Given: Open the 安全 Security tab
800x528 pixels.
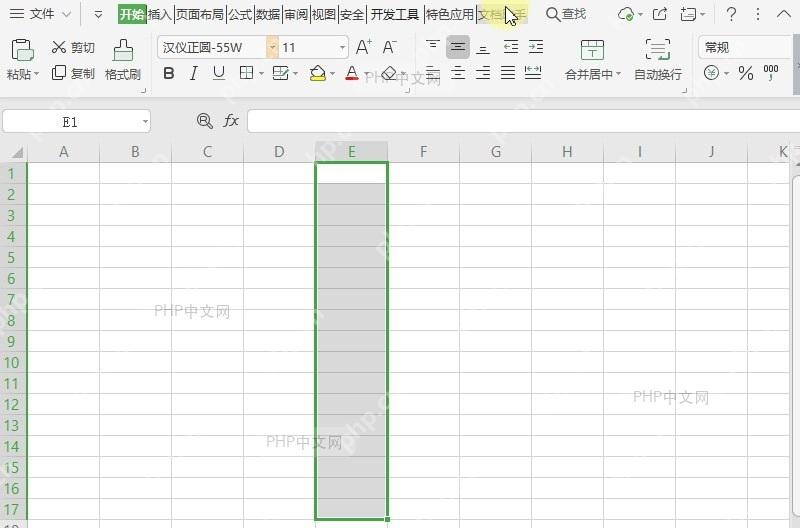Looking at the screenshot, I should pos(352,14).
